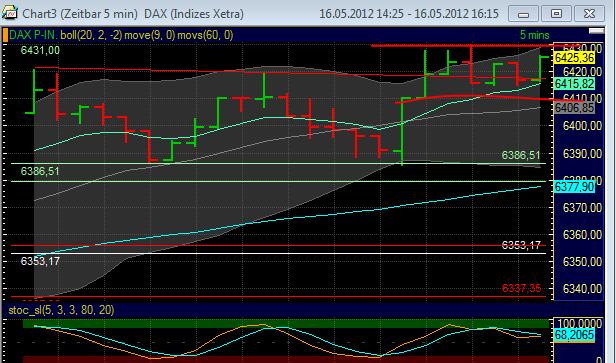Click the cyan '6377,90' price tag
This screenshot has width=616, height=363.
pos(574,187)
